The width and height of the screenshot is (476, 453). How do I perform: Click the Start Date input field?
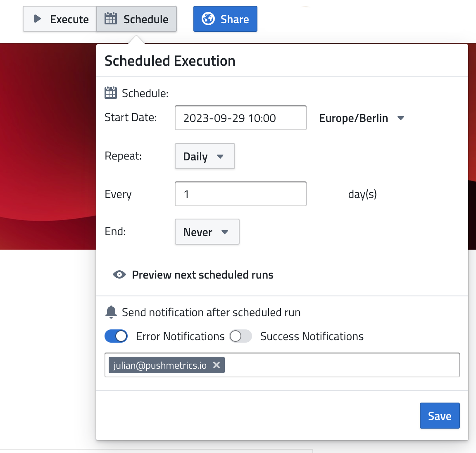point(240,118)
